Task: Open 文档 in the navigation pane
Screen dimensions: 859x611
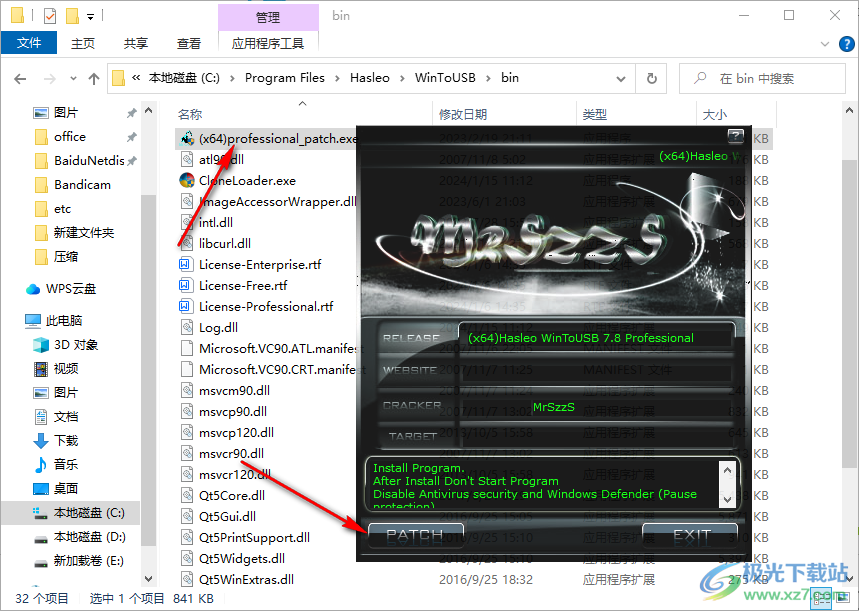Action: coord(66,416)
